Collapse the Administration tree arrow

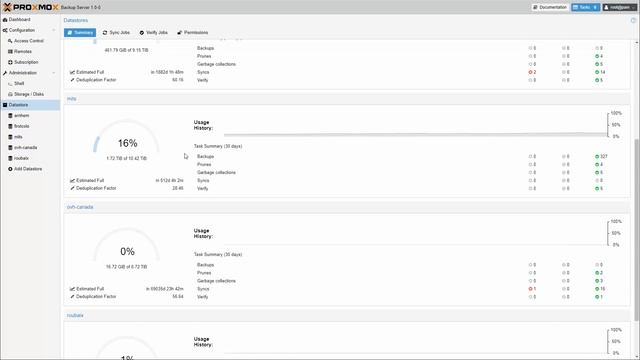(53, 73)
